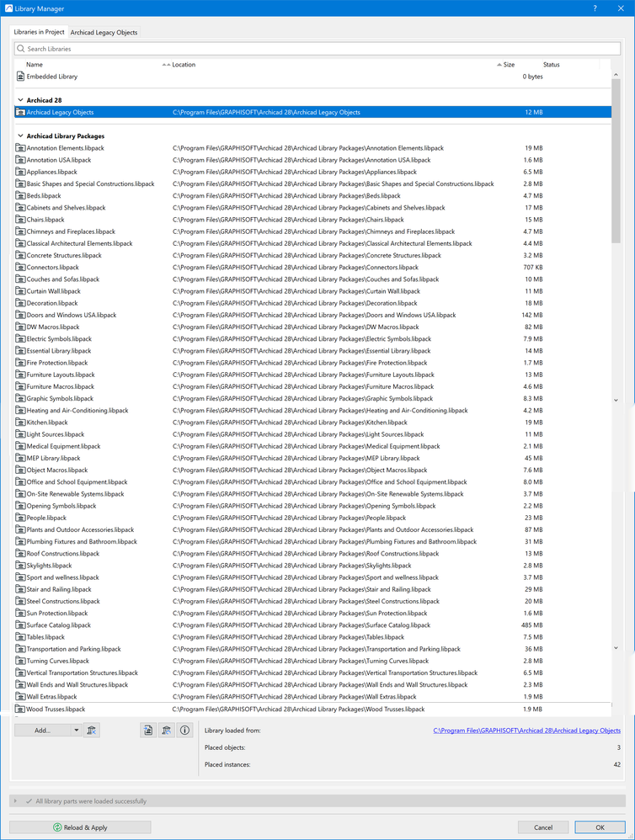
Task: Expand the library parts loaded status panel
Action: (15, 801)
